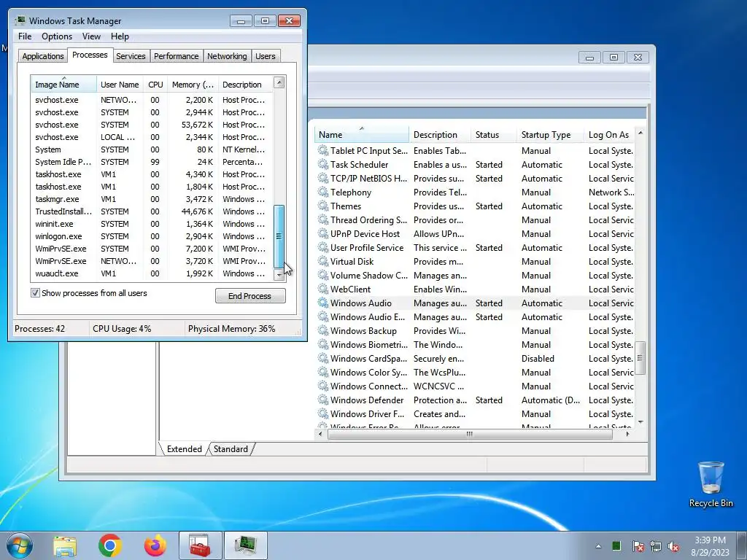The width and height of the screenshot is (747, 560).
Task: Switch to the Applications tab
Action: pos(43,56)
